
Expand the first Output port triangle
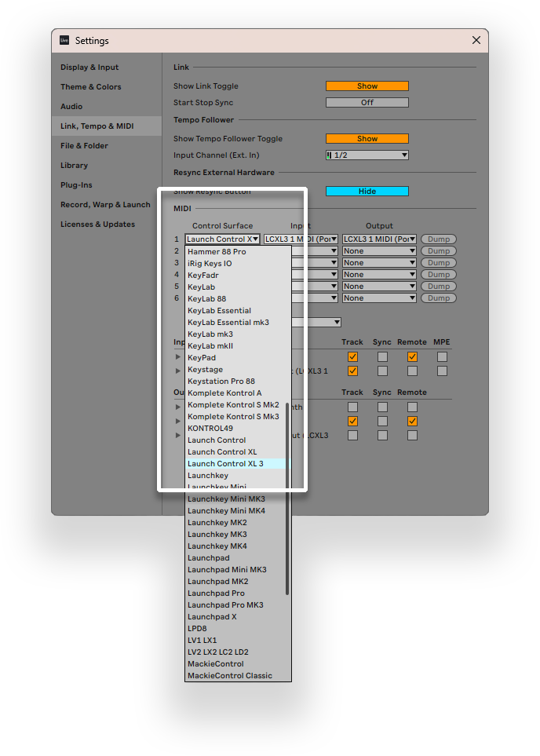pyautogui.click(x=178, y=407)
